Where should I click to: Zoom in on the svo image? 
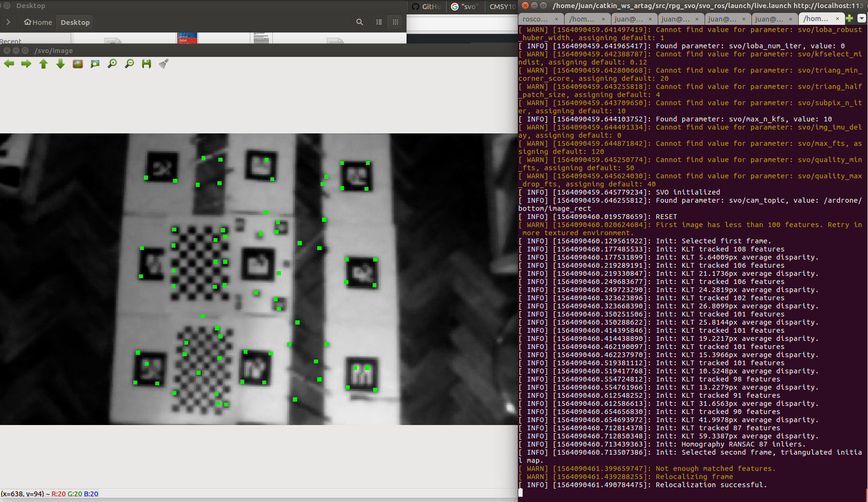click(x=112, y=64)
